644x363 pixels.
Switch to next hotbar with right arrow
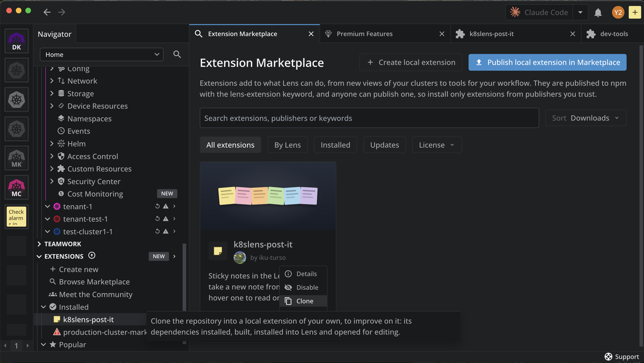coord(27,346)
